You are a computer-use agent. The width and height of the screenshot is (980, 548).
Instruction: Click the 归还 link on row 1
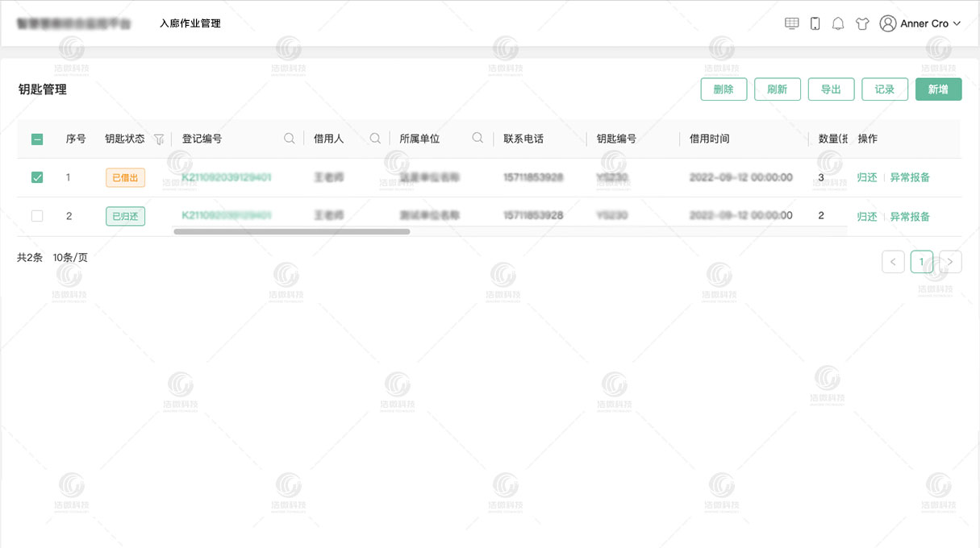865,176
